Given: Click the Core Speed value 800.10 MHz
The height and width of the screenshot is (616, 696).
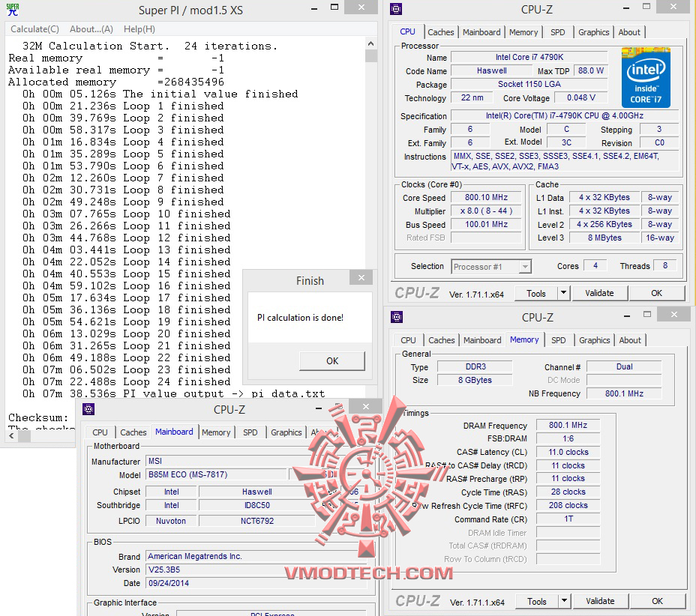Looking at the screenshot, I should pos(486,197).
